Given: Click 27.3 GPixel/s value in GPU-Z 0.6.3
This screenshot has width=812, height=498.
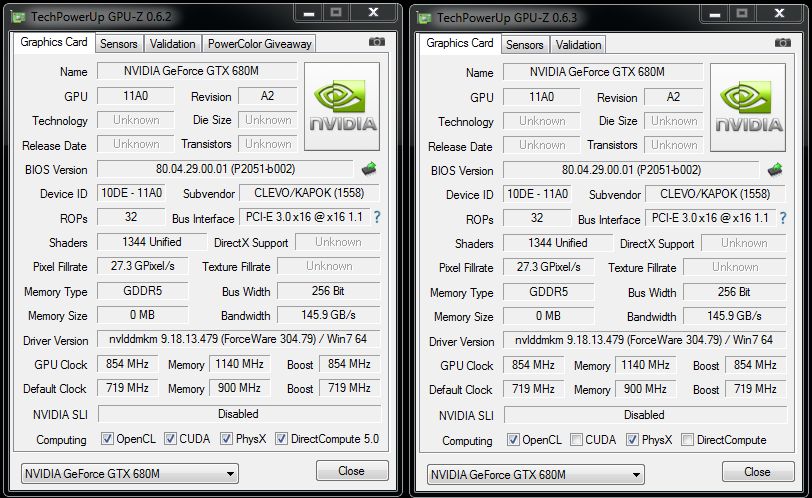Looking at the screenshot, I should tap(548, 267).
